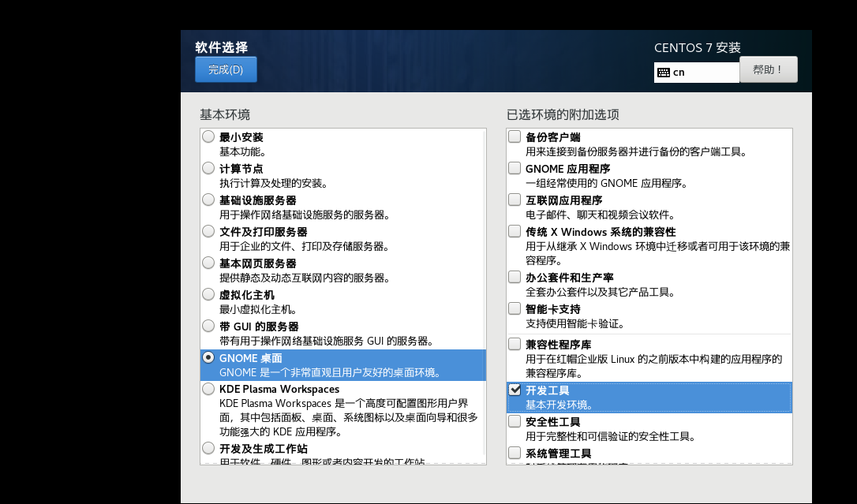Click the text 支持使用智能卡验证。
857x504 pixels.
(x=575, y=324)
